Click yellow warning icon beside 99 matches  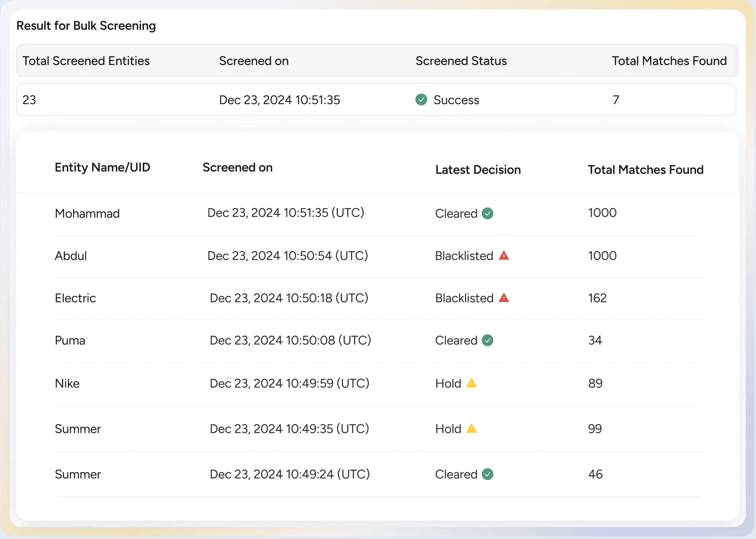point(471,429)
